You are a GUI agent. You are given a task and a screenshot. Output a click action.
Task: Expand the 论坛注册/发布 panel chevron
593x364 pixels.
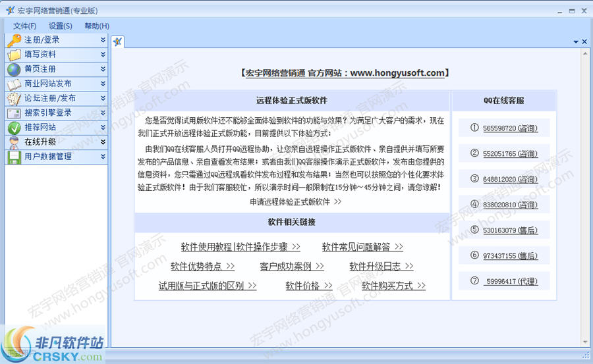pyautogui.click(x=103, y=98)
